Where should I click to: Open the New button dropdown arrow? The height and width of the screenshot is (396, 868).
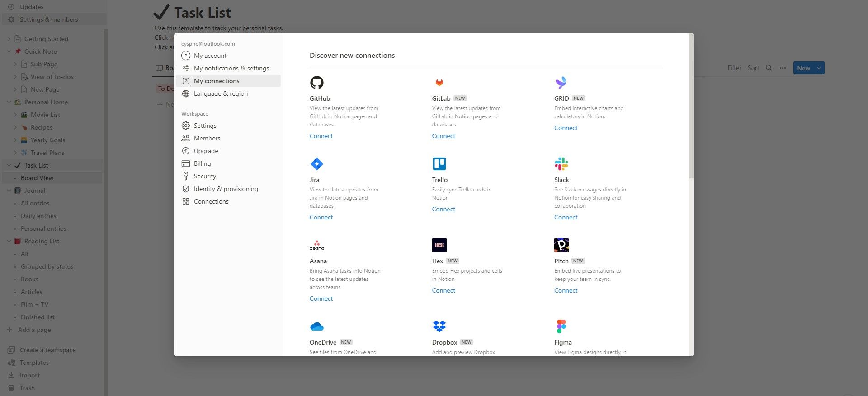pos(819,68)
